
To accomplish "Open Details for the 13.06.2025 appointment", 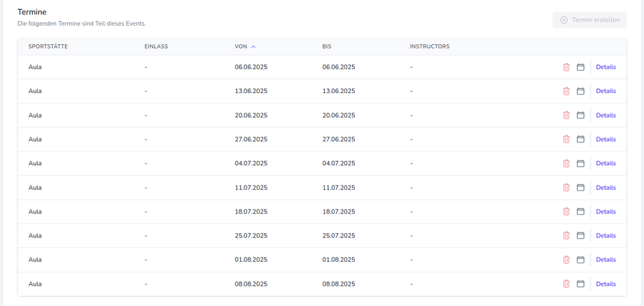I will (x=605, y=91).
